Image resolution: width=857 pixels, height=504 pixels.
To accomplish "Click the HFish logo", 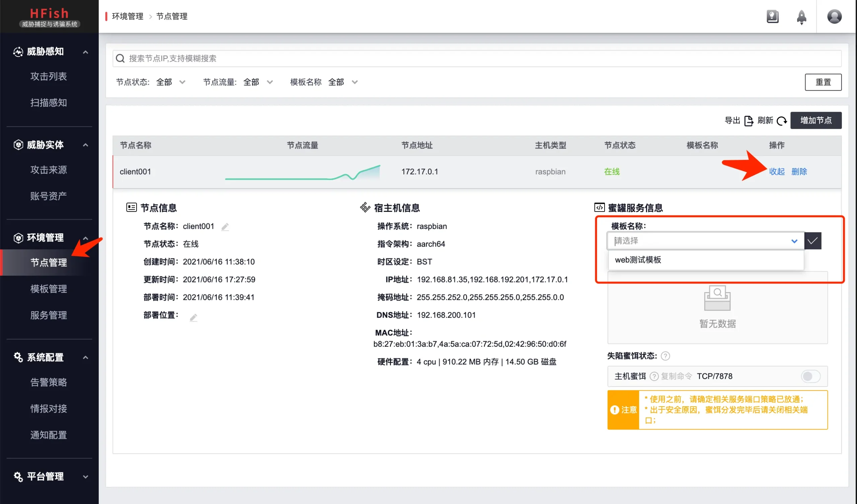I will pyautogui.click(x=49, y=17).
